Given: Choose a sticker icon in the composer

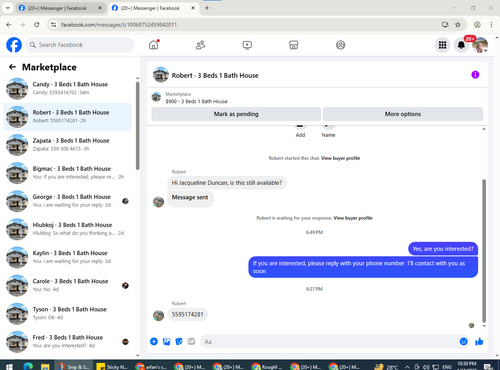Looking at the screenshot, I should click(179, 341).
